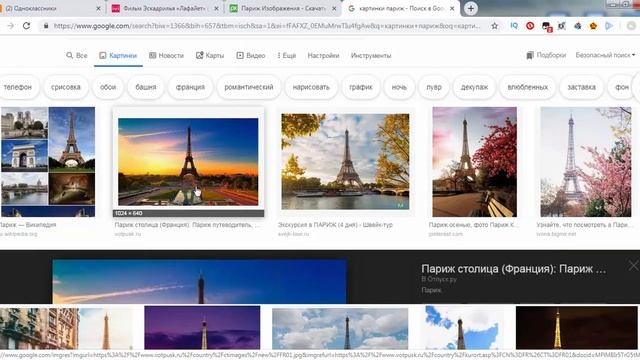Filter by лувр chip
This screenshot has width=640, height=360.
click(434, 87)
